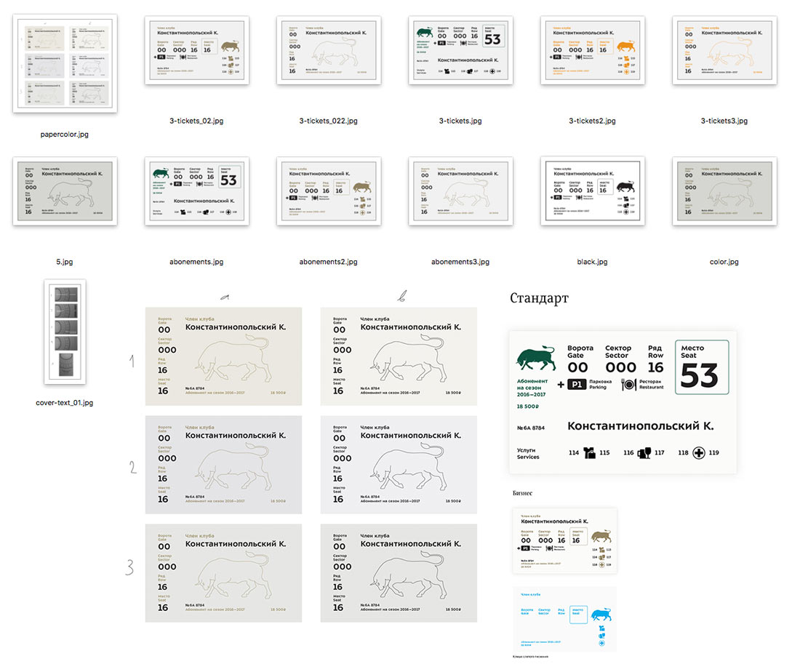
Task: Click the P1 parking badge on Standard ticket
Action: (x=577, y=385)
